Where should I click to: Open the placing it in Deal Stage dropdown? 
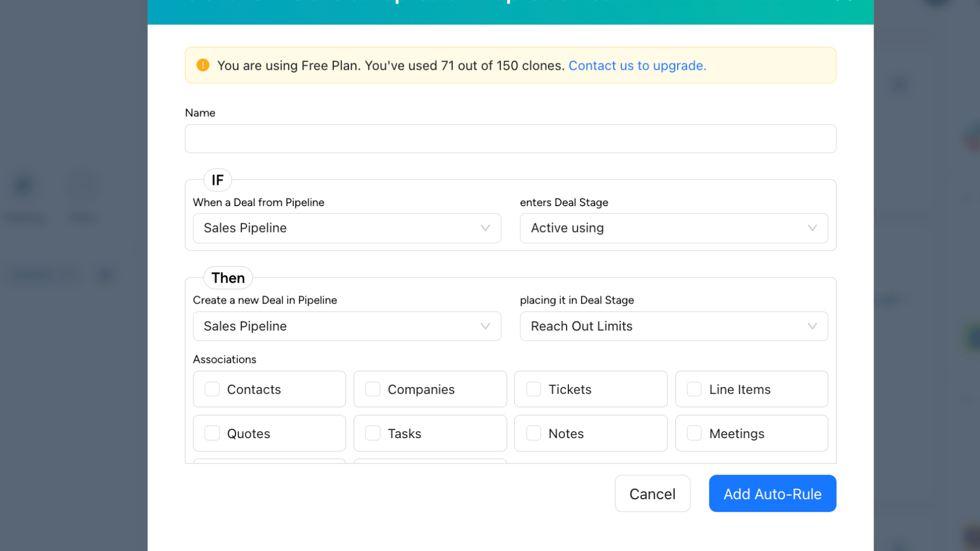pyautogui.click(x=674, y=326)
